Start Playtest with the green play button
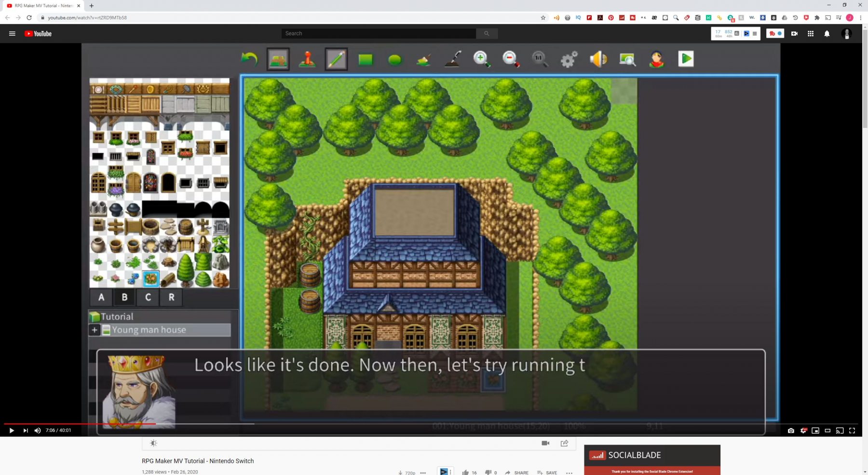Image resolution: width=868 pixels, height=475 pixels. (686, 59)
